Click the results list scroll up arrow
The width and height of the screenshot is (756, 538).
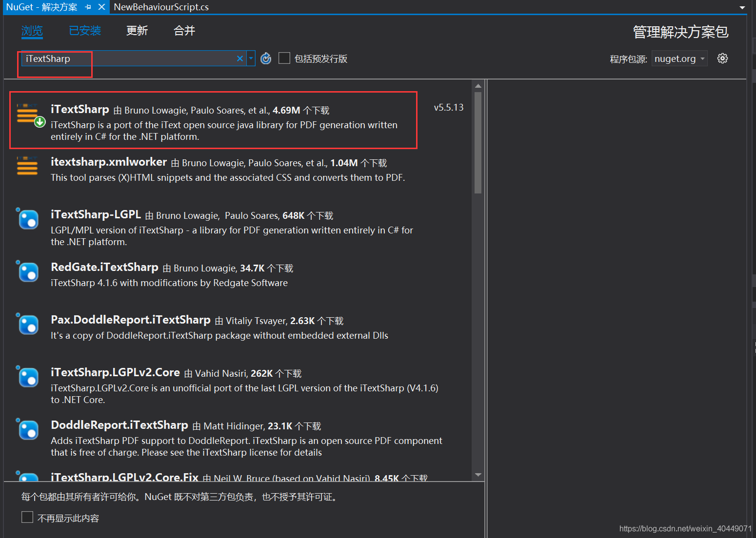point(478,86)
